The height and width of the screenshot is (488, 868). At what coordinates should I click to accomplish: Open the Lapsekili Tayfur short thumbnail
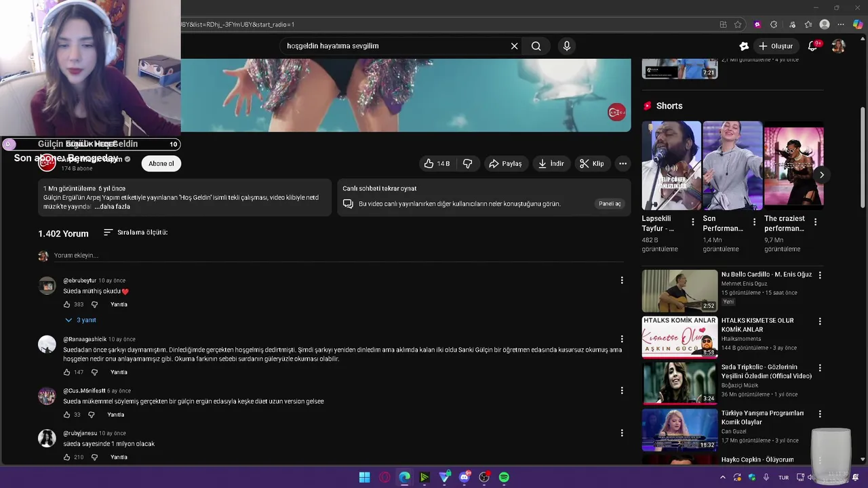(671, 165)
